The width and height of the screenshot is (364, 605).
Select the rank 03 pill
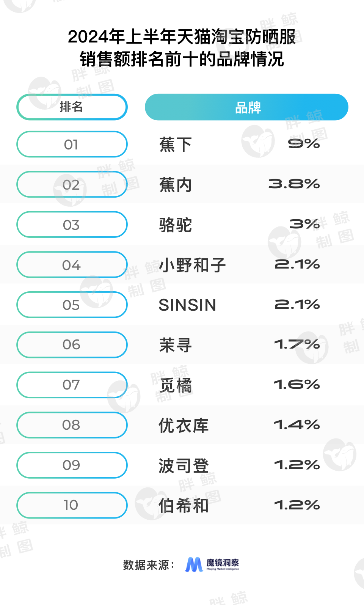(72, 225)
